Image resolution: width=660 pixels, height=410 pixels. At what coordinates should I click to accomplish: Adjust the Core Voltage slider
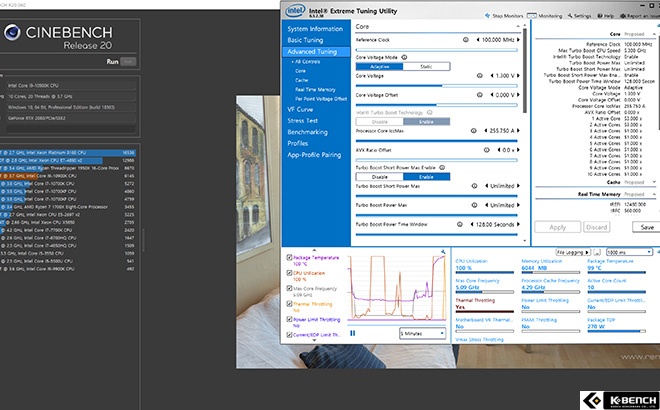(436, 85)
